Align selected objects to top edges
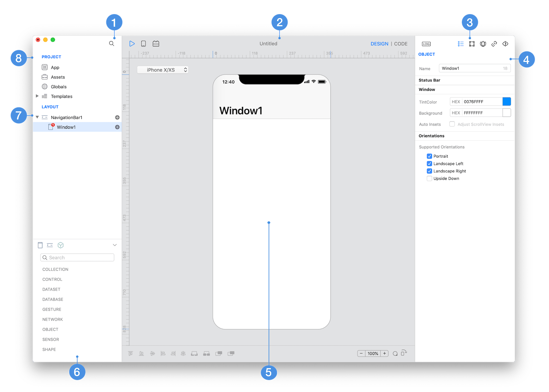The image size is (549, 392). (x=130, y=354)
